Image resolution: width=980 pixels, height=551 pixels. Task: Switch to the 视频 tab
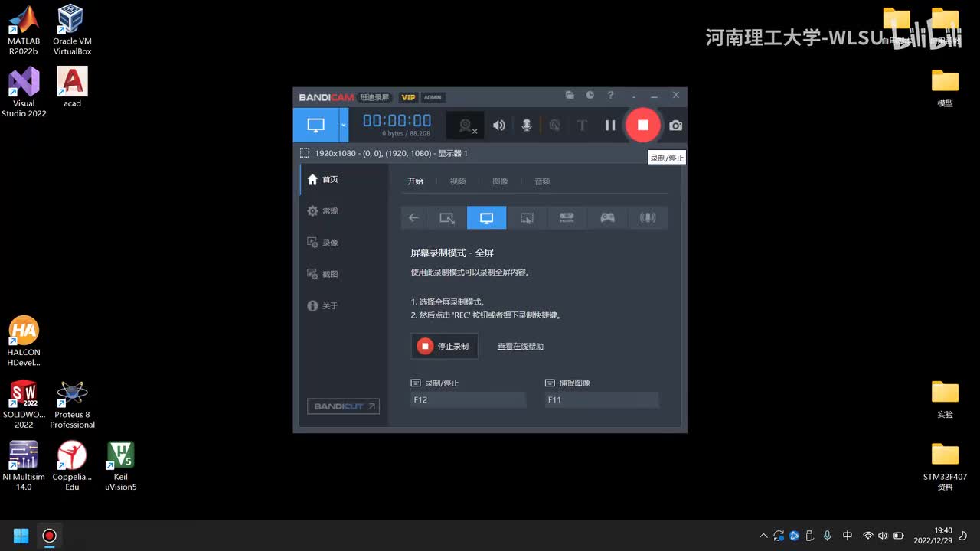click(458, 181)
